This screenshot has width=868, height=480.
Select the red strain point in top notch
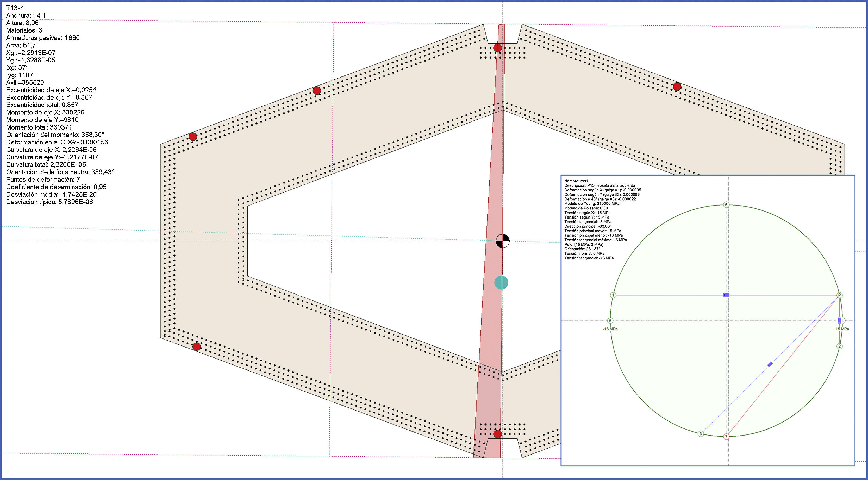pyautogui.click(x=498, y=48)
